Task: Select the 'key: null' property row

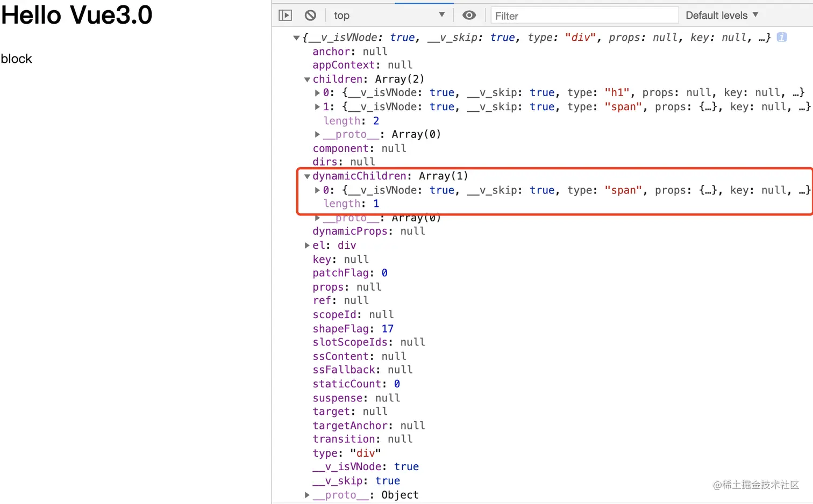Action: click(340, 260)
